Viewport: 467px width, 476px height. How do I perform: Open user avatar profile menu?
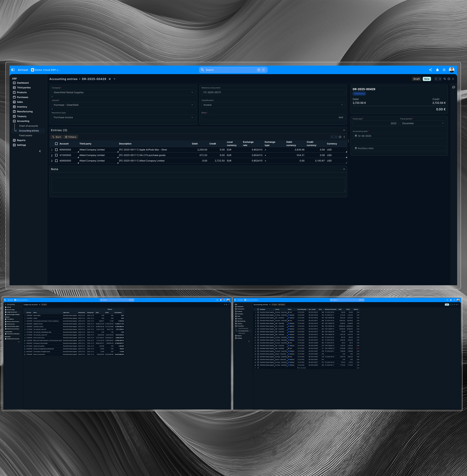click(452, 70)
